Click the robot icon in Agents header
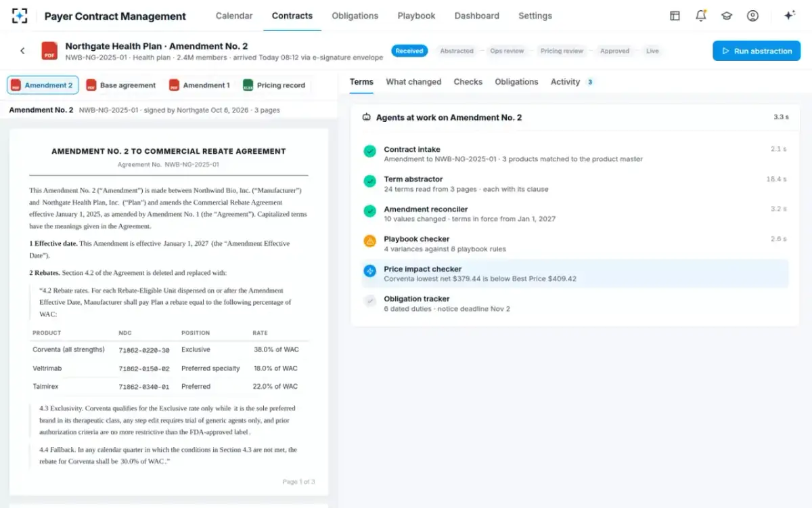The width and height of the screenshot is (812, 508). pyautogui.click(x=367, y=117)
